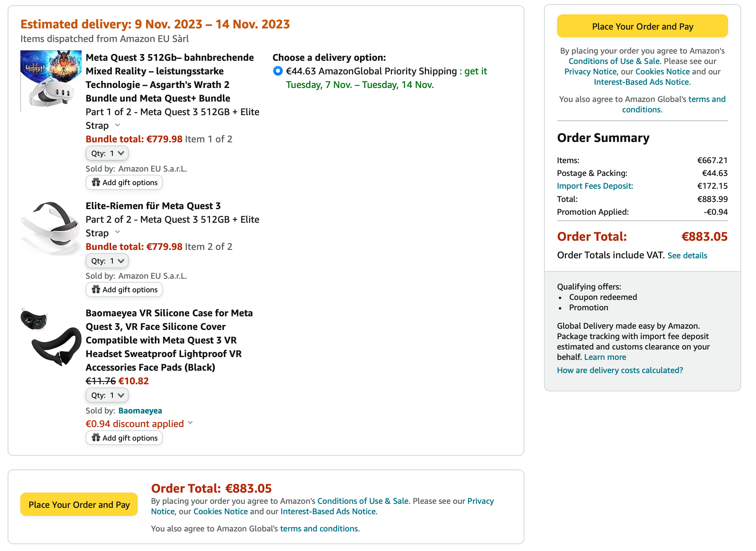Viewport: 756px width, 551px height.
Task: Open the Import Fees Deposit link
Action: pos(594,186)
